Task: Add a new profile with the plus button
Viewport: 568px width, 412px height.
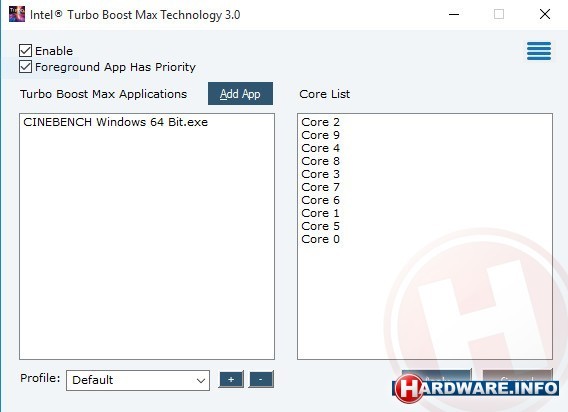Action: (x=231, y=379)
